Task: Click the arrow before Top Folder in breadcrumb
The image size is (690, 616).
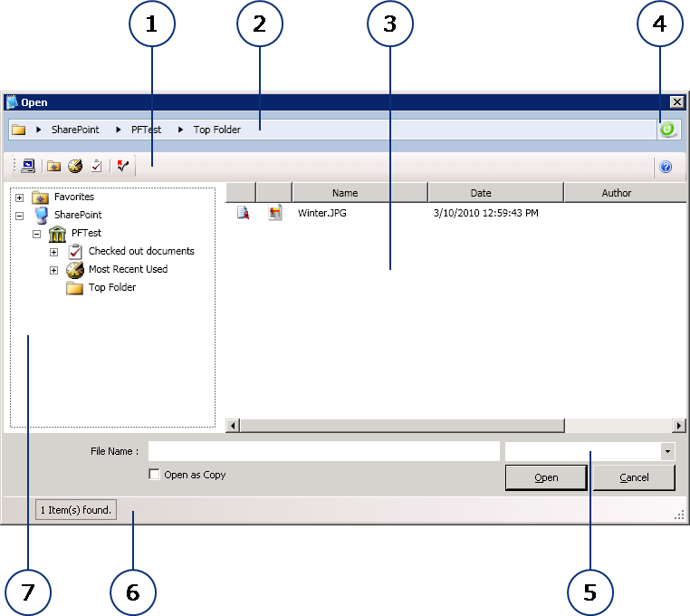Action: click(180, 130)
